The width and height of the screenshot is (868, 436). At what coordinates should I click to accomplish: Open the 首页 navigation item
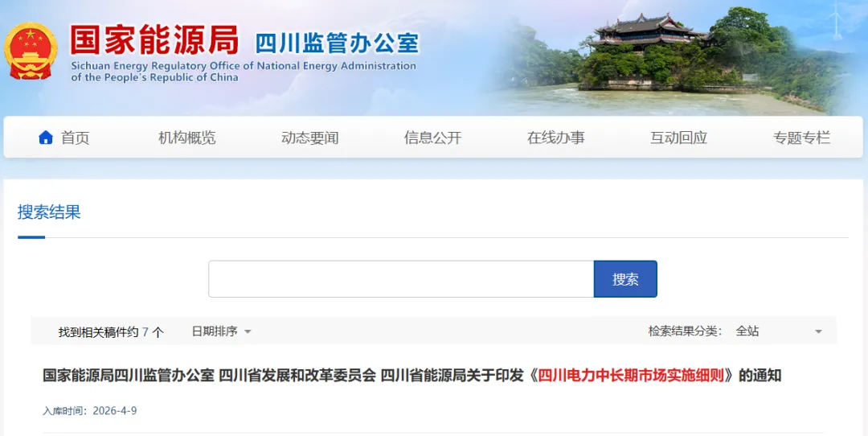pyautogui.click(x=75, y=138)
